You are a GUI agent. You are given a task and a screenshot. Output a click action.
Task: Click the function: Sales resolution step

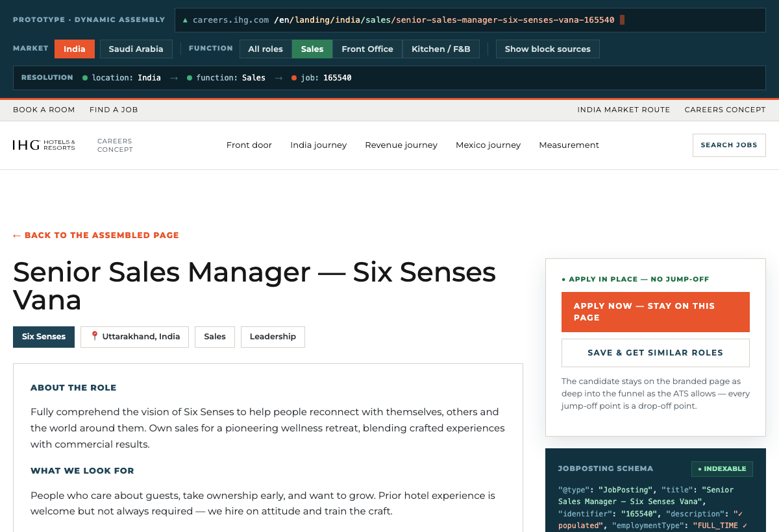click(x=226, y=78)
